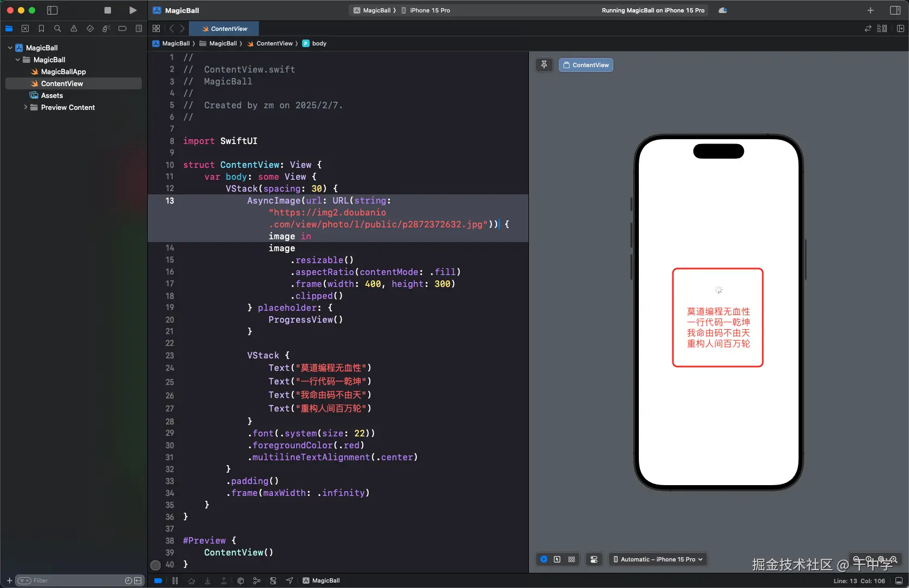This screenshot has height=588, width=909.
Task: Go back in editor history
Action: coord(172,29)
